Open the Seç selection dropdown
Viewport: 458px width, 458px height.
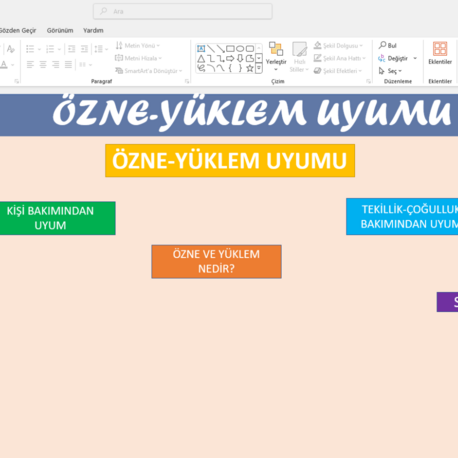click(x=390, y=71)
